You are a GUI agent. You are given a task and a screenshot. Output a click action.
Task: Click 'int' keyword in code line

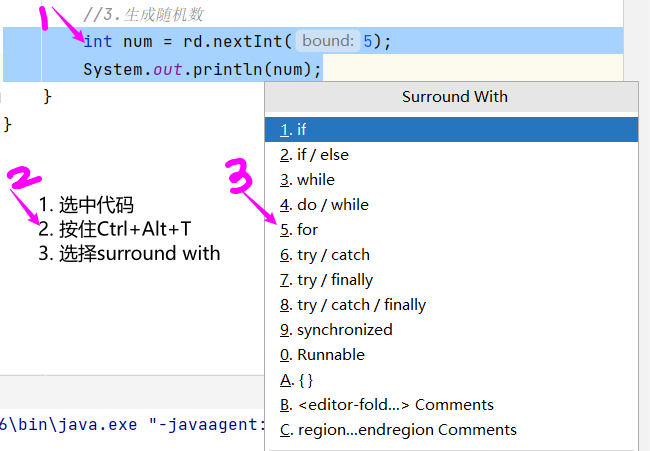(x=98, y=41)
